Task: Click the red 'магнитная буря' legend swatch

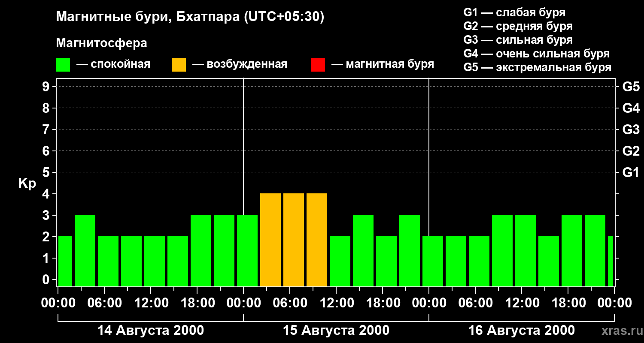Action: tap(318, 65)
